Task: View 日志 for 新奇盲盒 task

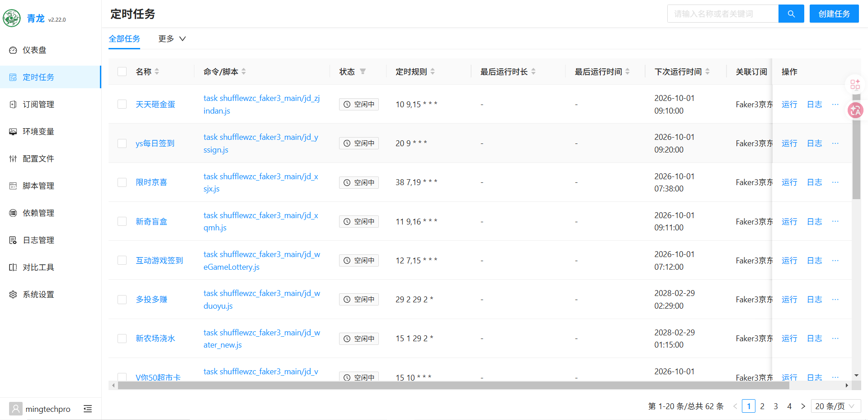Action: point(815,222)
